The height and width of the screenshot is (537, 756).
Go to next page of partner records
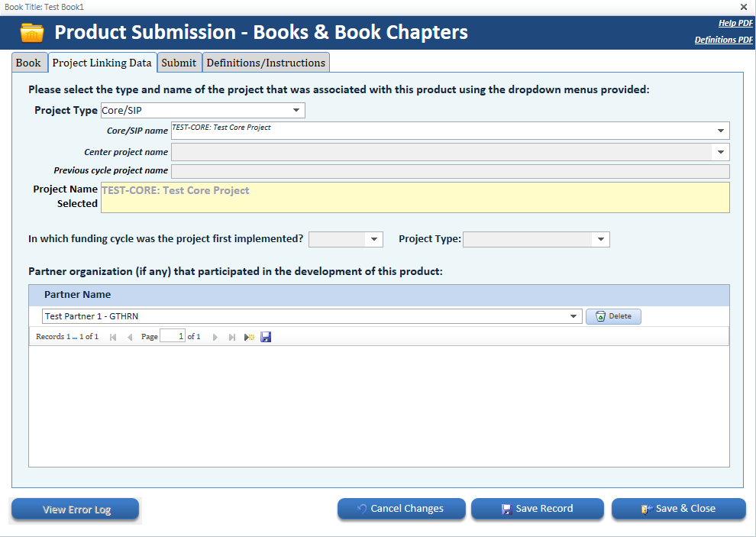pyautogui.click(x=215, y=337)
